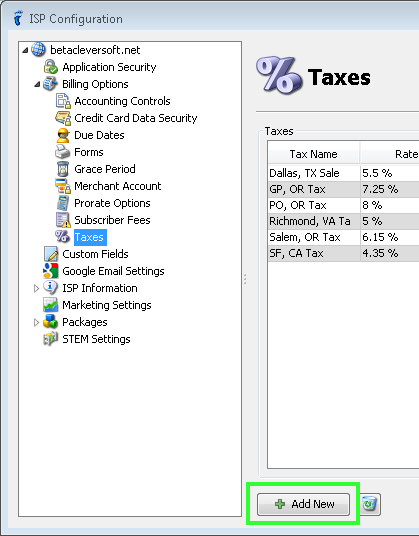Click the Merchant Account card icon

point(63,186)
